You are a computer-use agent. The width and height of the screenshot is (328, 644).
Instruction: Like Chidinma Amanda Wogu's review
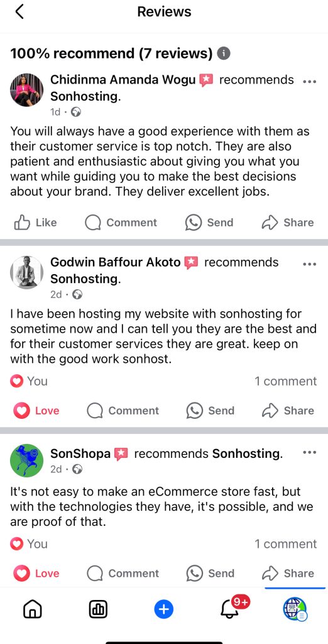pos(35,223)
